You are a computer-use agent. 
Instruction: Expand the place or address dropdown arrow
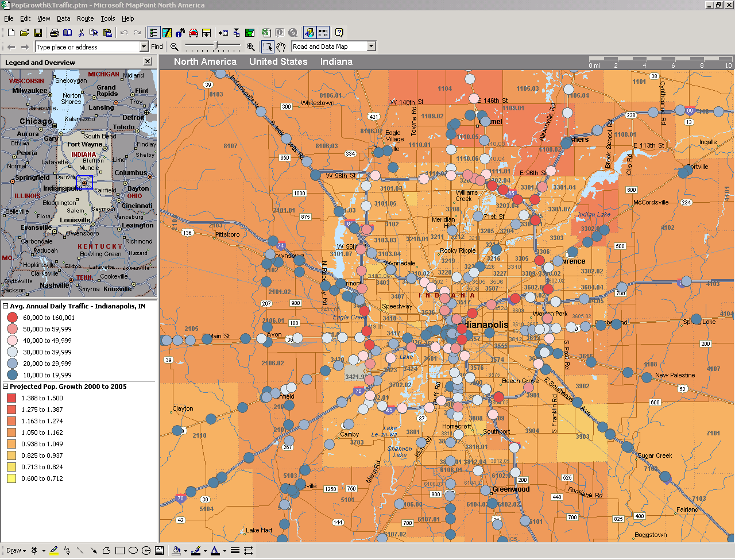tap(144, 47)
